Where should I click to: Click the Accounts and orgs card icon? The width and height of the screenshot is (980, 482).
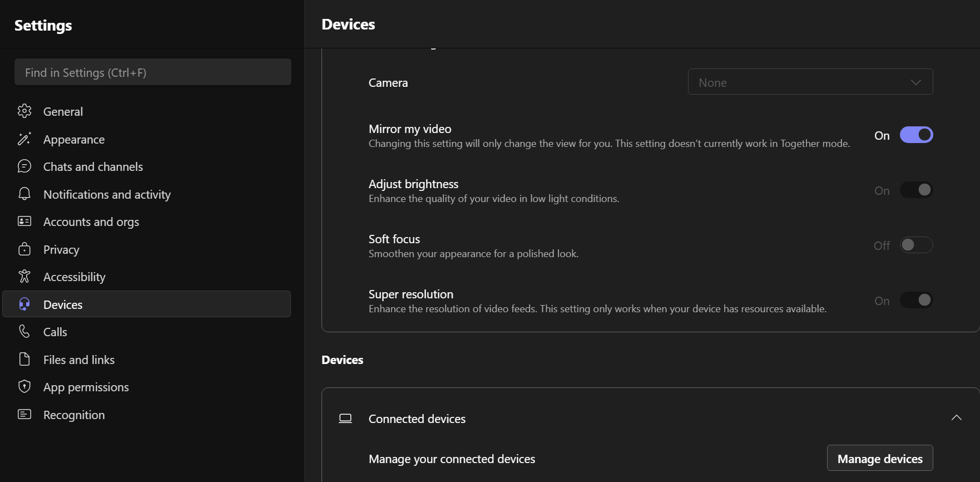coord(24,222)
